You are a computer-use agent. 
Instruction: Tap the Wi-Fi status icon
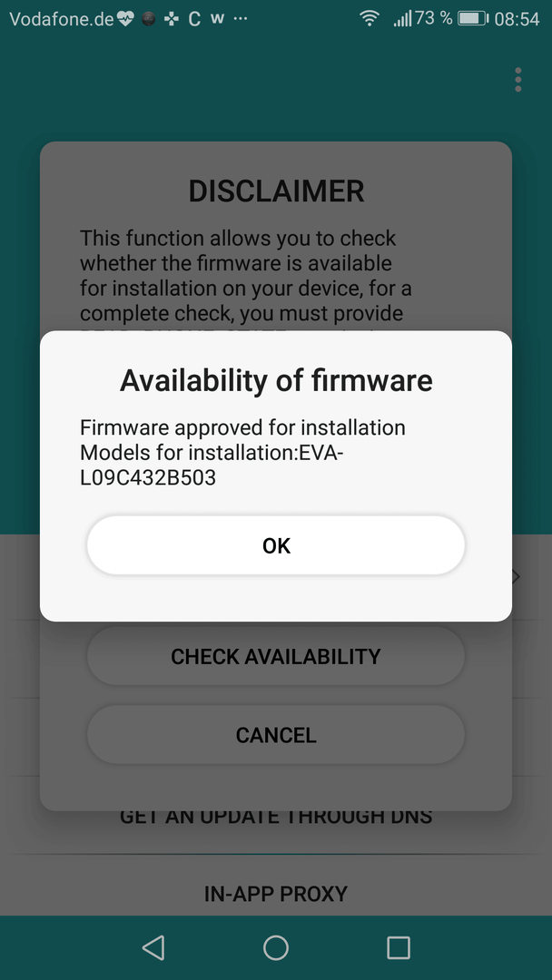pyautogui.click(x=370, y=19)
